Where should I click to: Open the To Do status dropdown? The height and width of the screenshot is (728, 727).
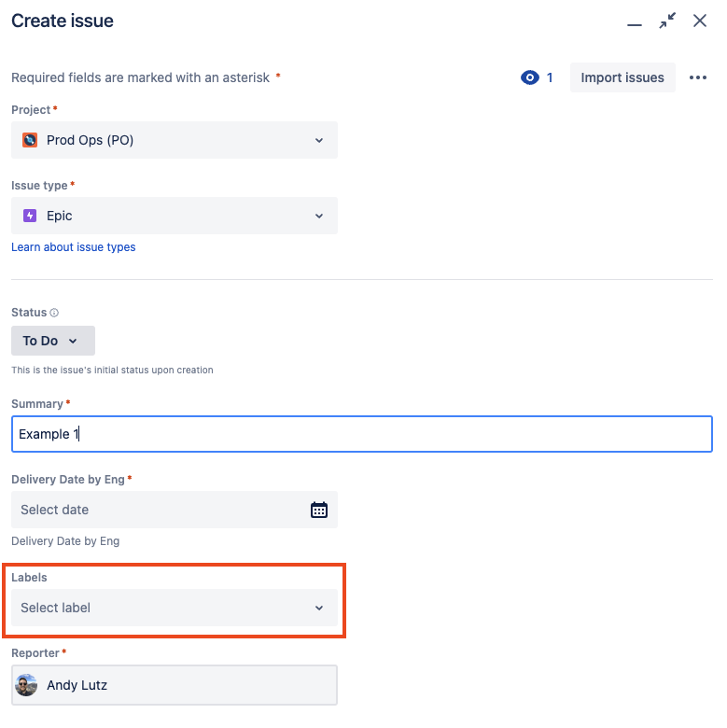[53, 341]
